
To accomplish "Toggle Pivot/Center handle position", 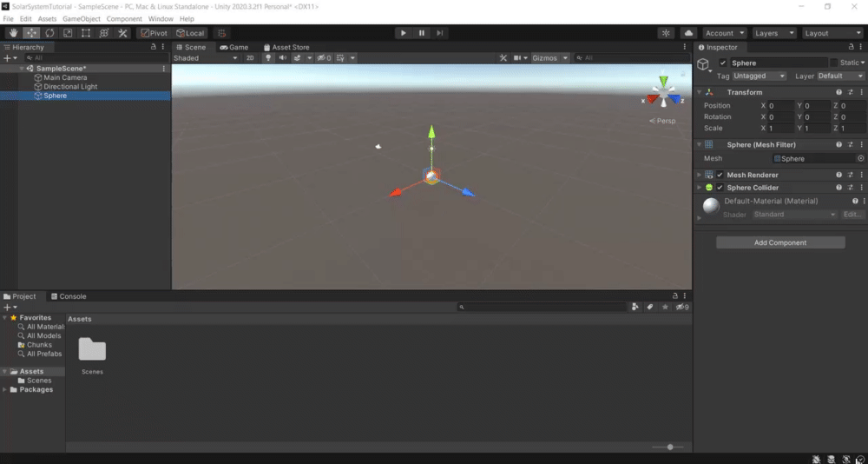I will pos(154,33).
